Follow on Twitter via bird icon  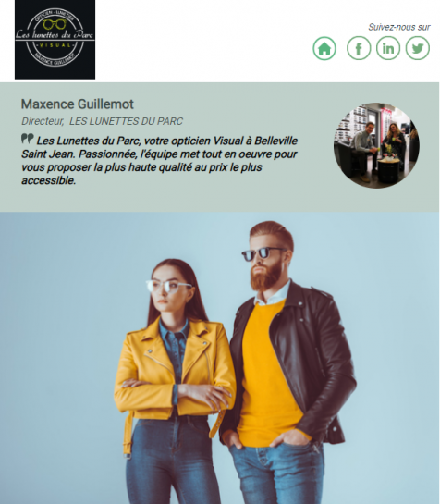point(418,48)
